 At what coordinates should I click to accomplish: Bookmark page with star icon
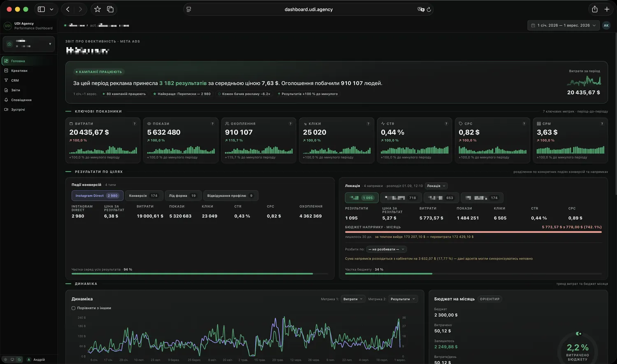97,9
